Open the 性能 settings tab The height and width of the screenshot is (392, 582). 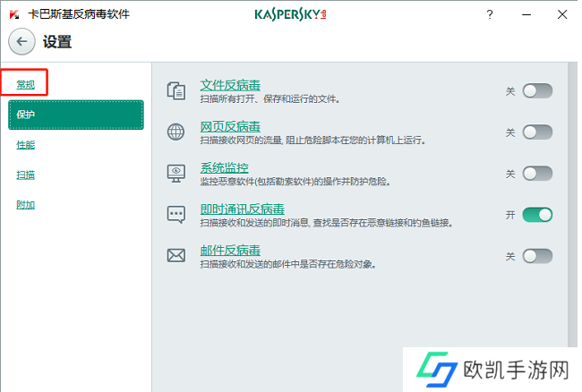pyautogui.click(x=25, y=145)
